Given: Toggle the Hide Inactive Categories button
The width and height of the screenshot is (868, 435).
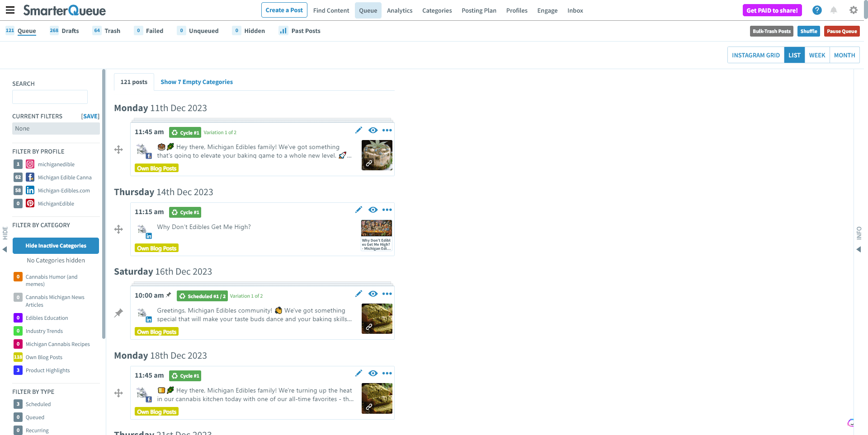Looking at the screenshot, I should click(x=56, y=246).
